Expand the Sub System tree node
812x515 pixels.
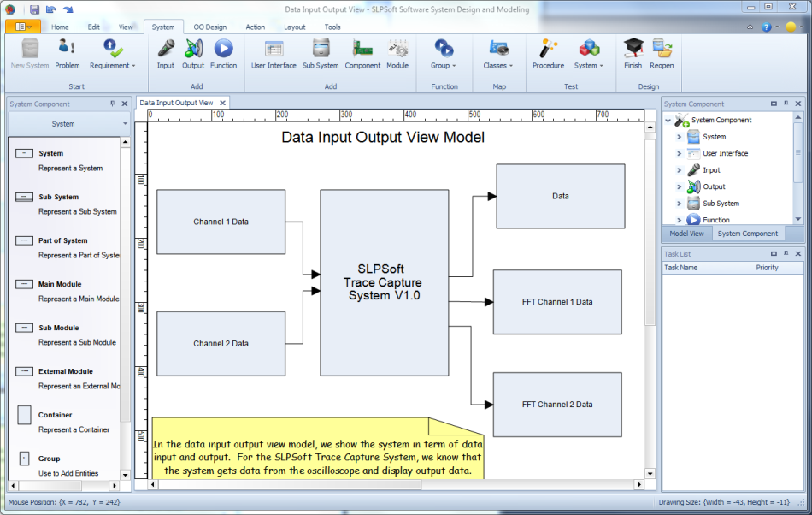(679, 203)
